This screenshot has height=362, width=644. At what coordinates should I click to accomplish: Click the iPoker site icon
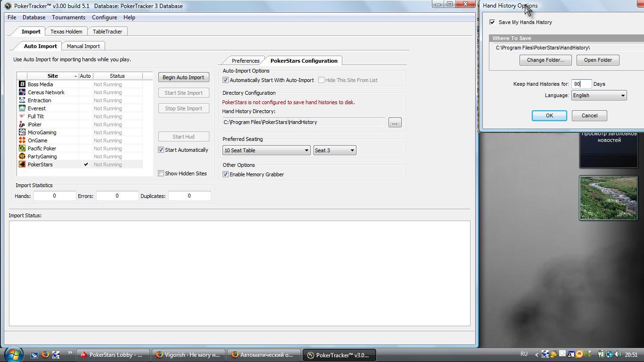click(x=22, y=124)
